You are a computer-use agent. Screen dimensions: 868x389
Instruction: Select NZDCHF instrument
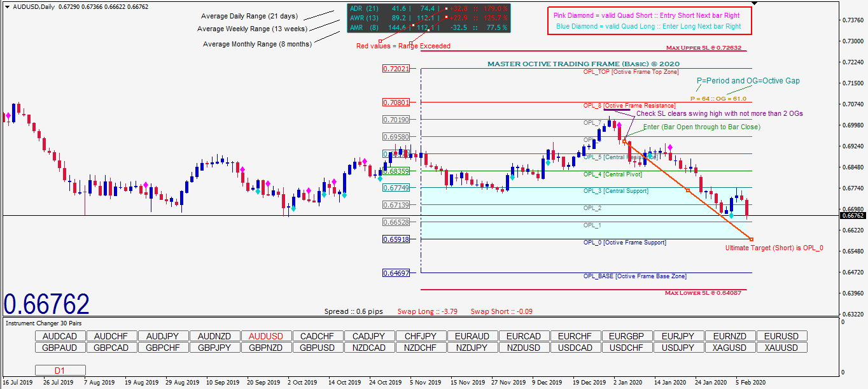point(421,348)
